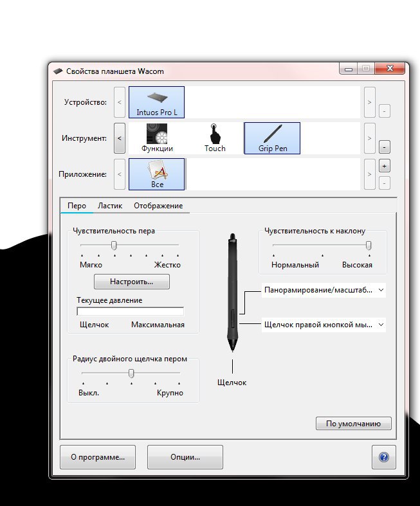Open the Панорамирование/масштаб dropdown
This screenshot has height=506, width=420.
pyautogui.click(x=324, y=290)
